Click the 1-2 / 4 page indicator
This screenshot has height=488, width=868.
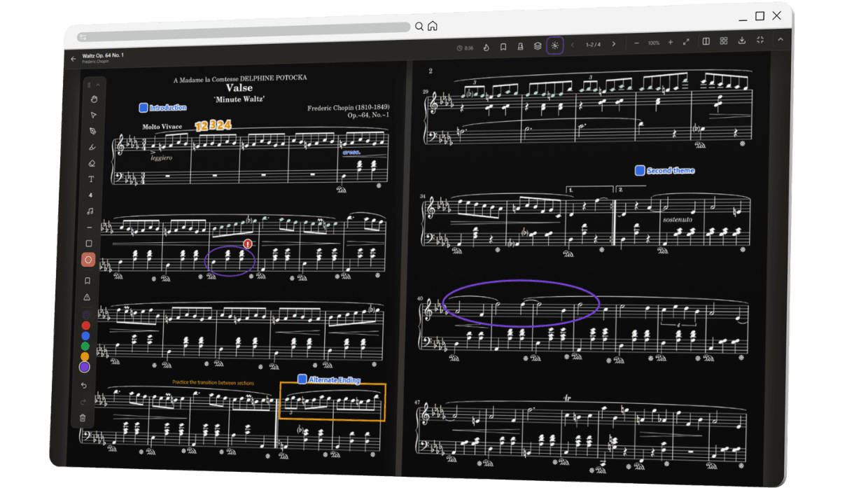(x=593, y=45)
